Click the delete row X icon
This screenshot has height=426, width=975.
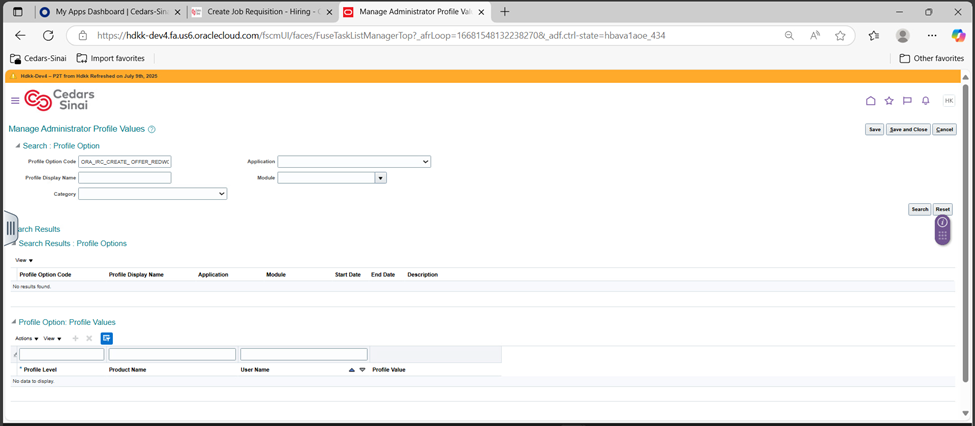[89, 338]
